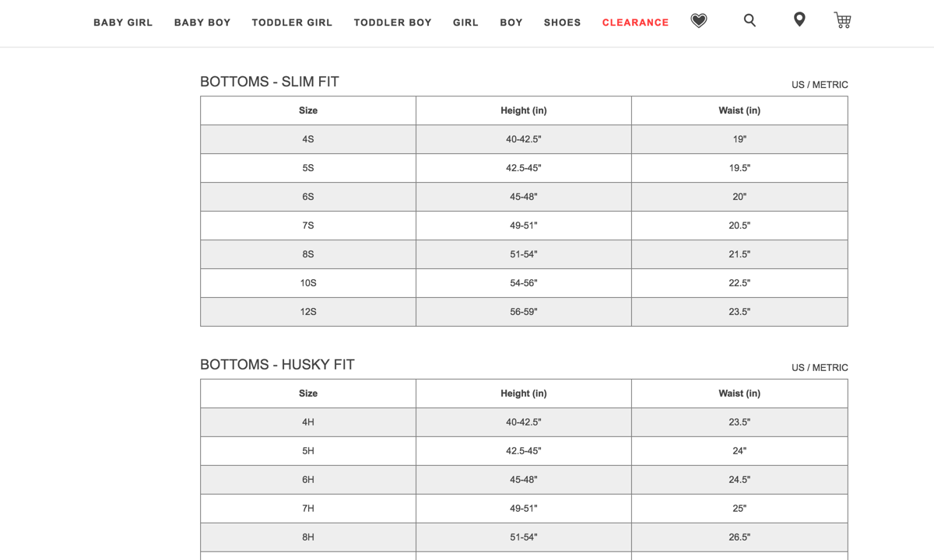Toggle US / Metric for Husky Fit table
This screenshot has height=560, width=934.
point(820,368)
